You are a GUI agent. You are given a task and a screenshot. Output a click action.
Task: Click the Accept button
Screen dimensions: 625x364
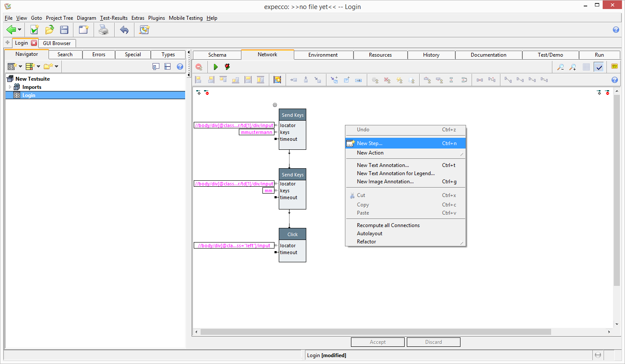(378, 342)
